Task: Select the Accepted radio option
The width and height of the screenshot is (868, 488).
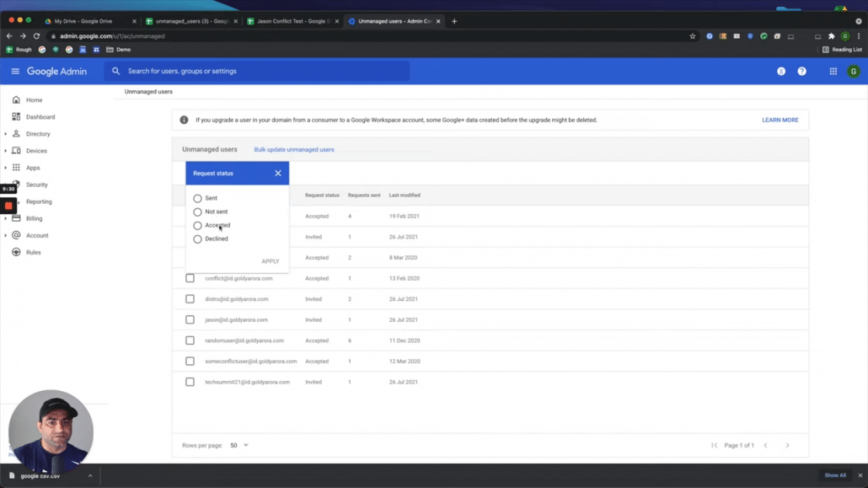Action: [198, 225]
